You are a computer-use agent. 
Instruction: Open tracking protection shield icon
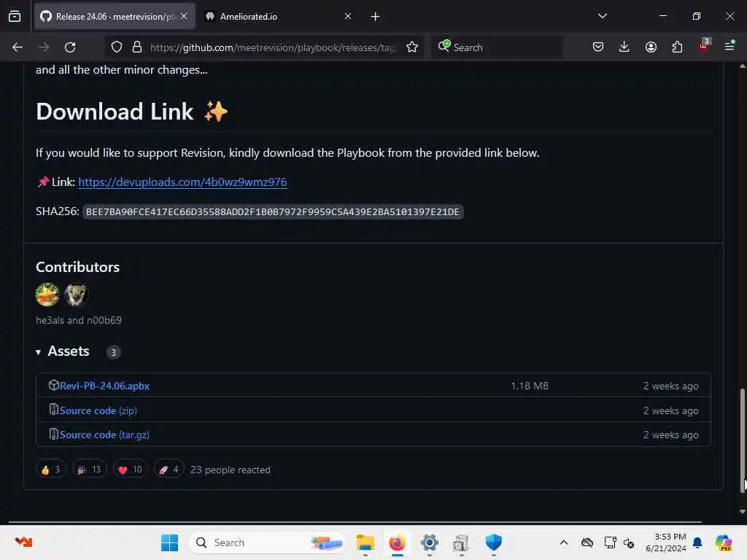click(x=116, y=47)
